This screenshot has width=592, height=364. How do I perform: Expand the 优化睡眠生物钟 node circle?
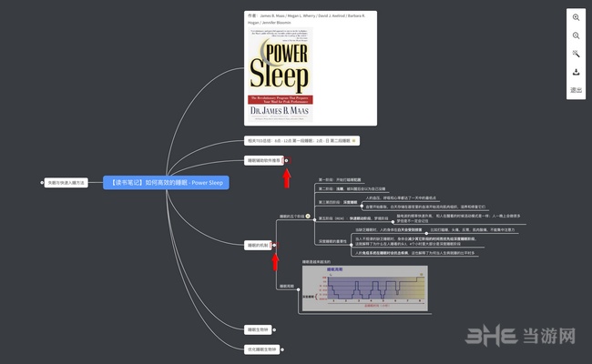pyautogui.click(x=282, y=349)
